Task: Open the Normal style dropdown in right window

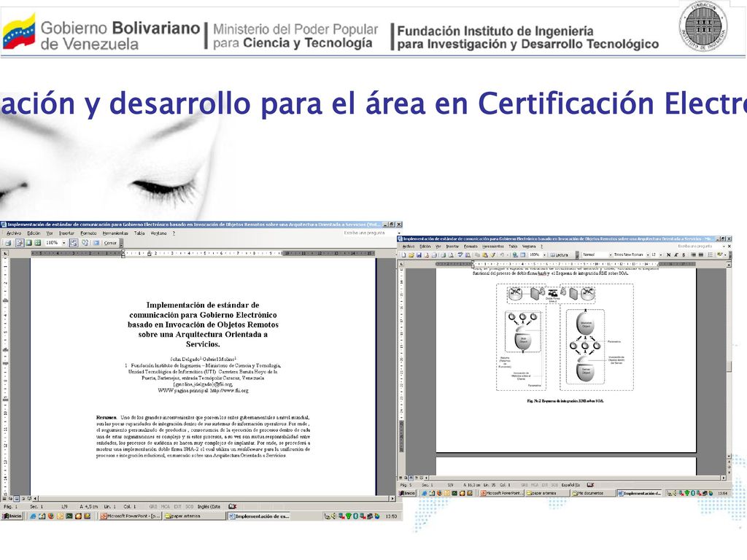Action: (611, 254)
